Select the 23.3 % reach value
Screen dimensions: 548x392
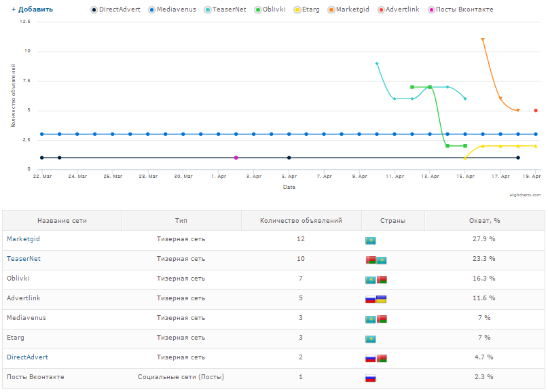(x=484, y=258)
